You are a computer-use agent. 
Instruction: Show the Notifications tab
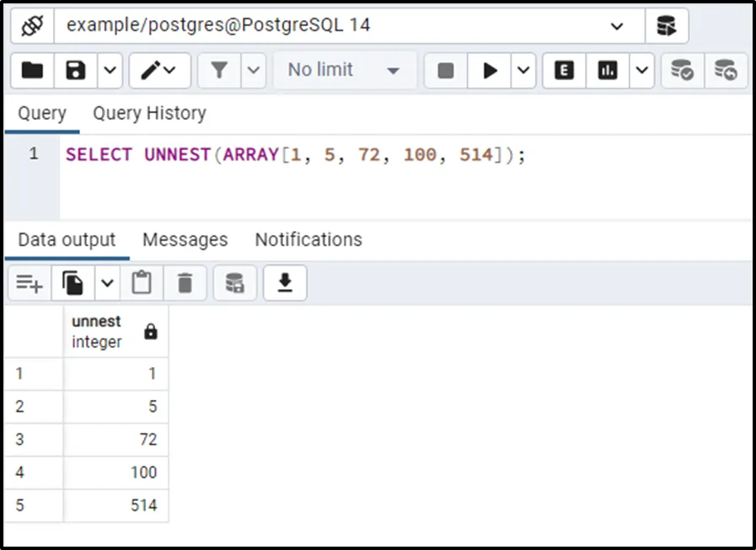(308, 240)
